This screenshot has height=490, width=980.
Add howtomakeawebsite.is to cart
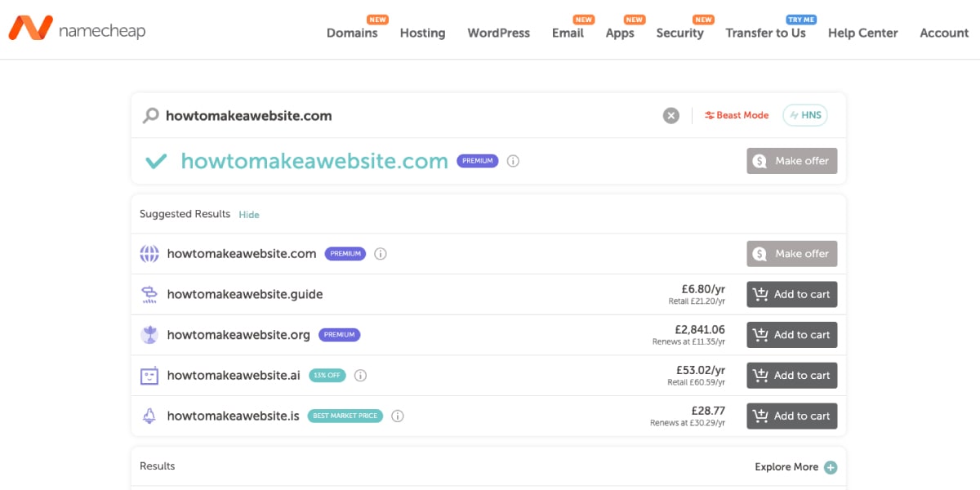coord(792,416)
